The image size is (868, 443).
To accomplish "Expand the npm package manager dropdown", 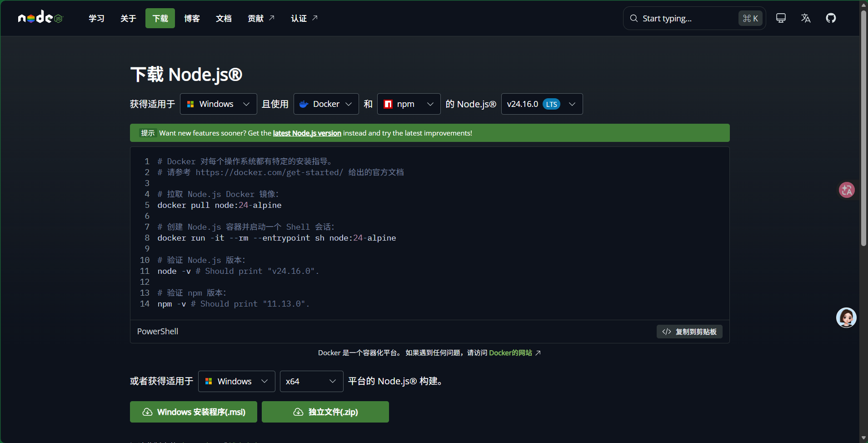I will coord(409,104).
